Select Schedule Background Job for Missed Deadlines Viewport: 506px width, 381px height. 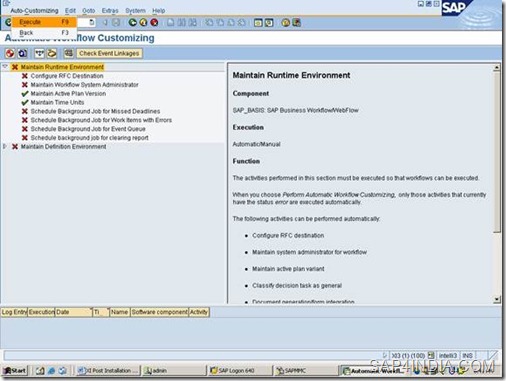click(x=95, y=111)
